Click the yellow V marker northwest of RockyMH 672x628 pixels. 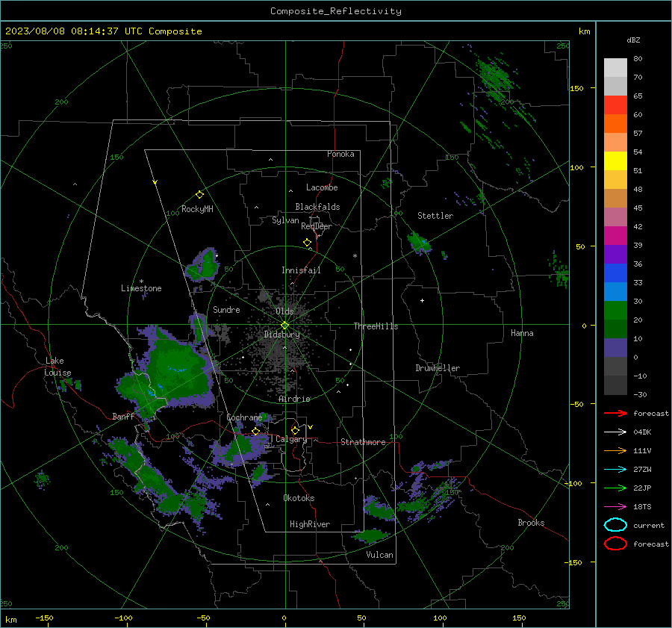pyautogui.click(x=155, y=182)
